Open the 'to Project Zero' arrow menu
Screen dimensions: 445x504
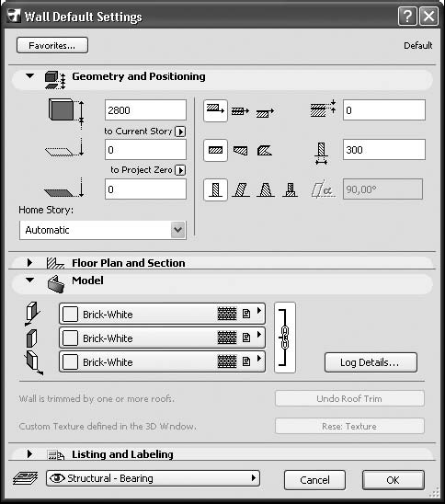(180, 170)
